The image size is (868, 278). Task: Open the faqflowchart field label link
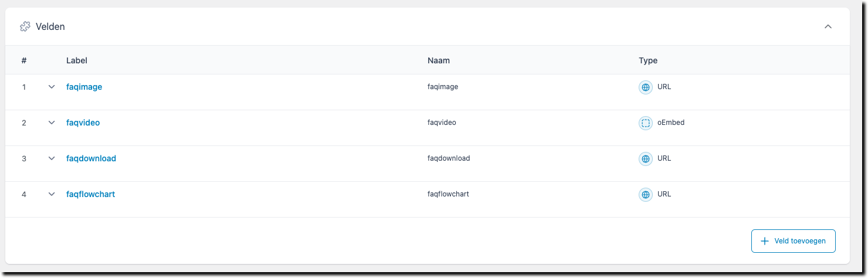91,194
